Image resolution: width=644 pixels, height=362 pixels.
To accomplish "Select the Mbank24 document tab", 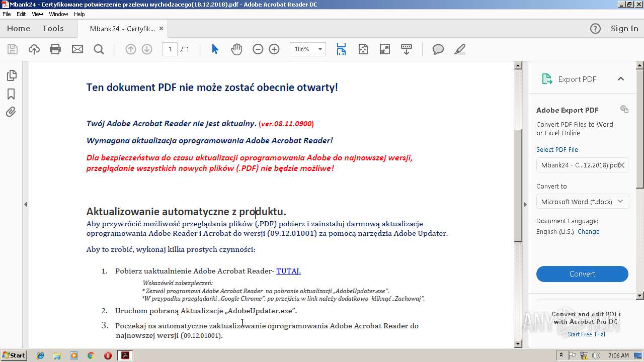I will point(122,29).
